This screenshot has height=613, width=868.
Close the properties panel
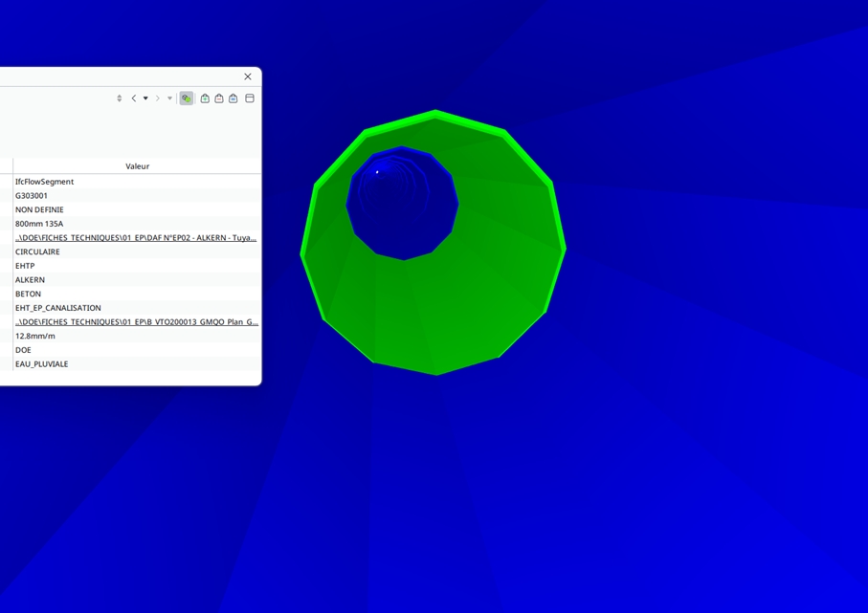tap(248, 77)
